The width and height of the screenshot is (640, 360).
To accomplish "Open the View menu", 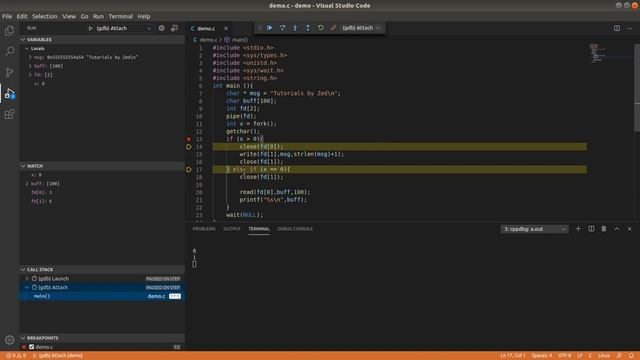I will [x=69, y=16].
